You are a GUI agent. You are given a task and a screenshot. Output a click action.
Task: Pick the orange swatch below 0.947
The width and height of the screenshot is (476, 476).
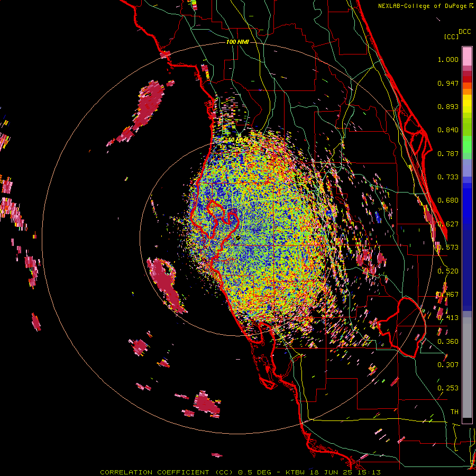[x=467, y=91]
